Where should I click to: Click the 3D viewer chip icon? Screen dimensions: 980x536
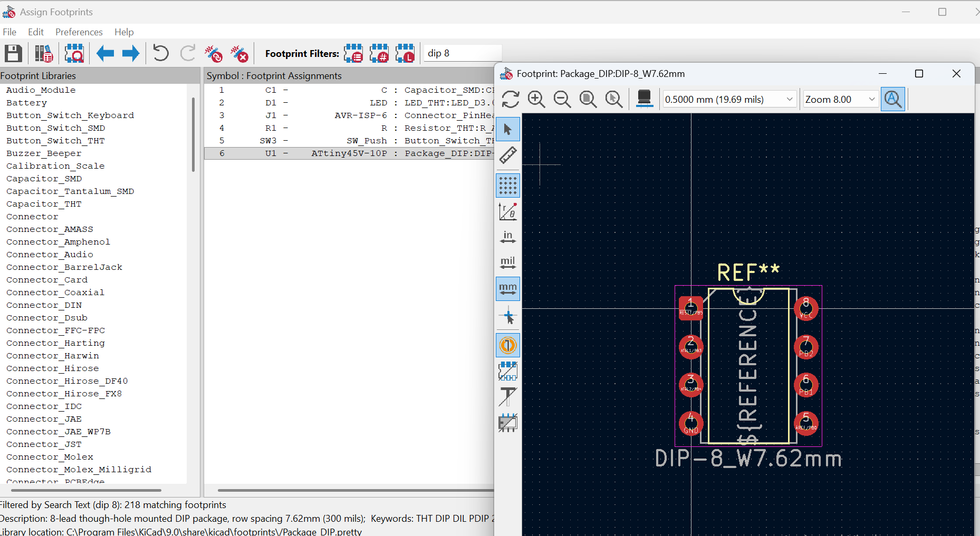coord(644,99)
